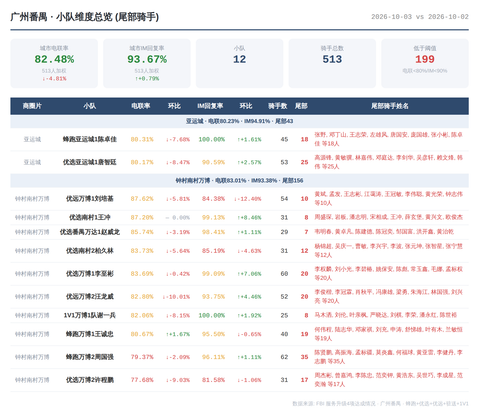Click the 81.58% IM回复率 cell

coord(213,380)
